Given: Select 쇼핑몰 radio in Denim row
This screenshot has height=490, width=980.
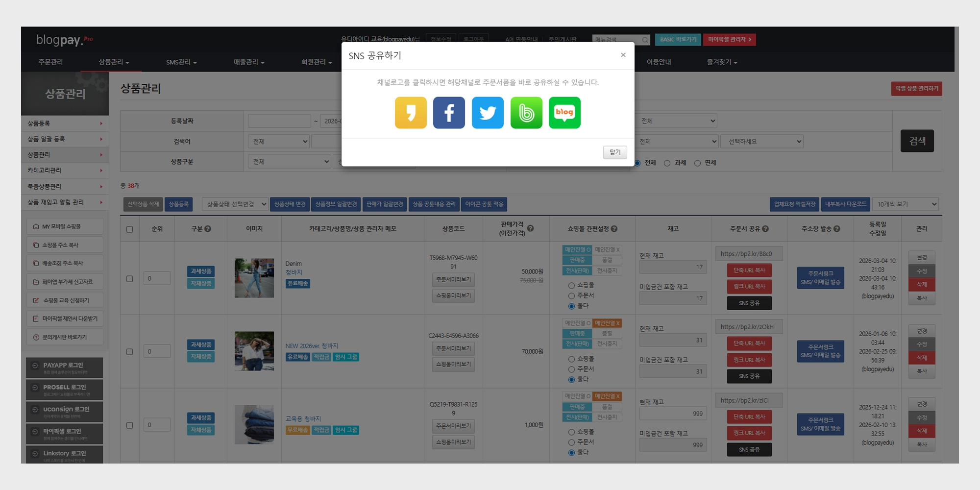Looking at the screenshot, I should [571, 286].
